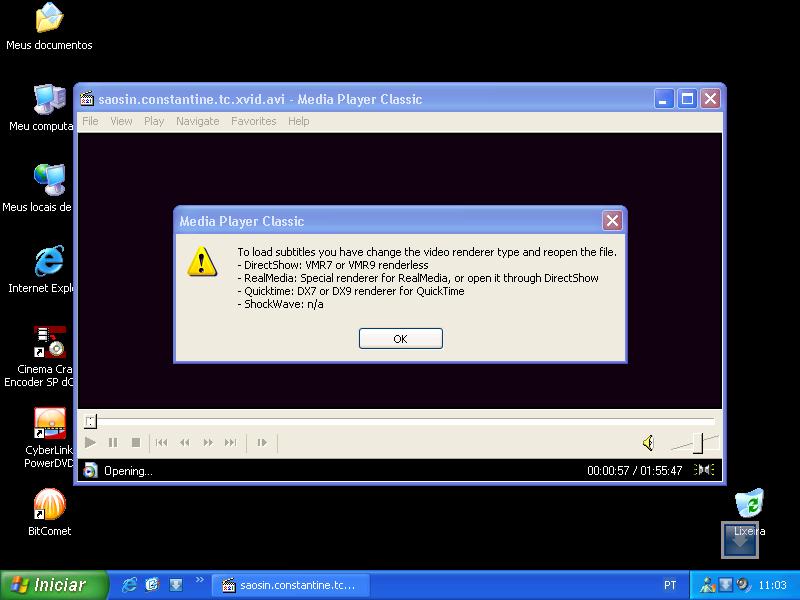The image size is (800, 600).
Task: Open the Help menu
Action: [298, 121]
